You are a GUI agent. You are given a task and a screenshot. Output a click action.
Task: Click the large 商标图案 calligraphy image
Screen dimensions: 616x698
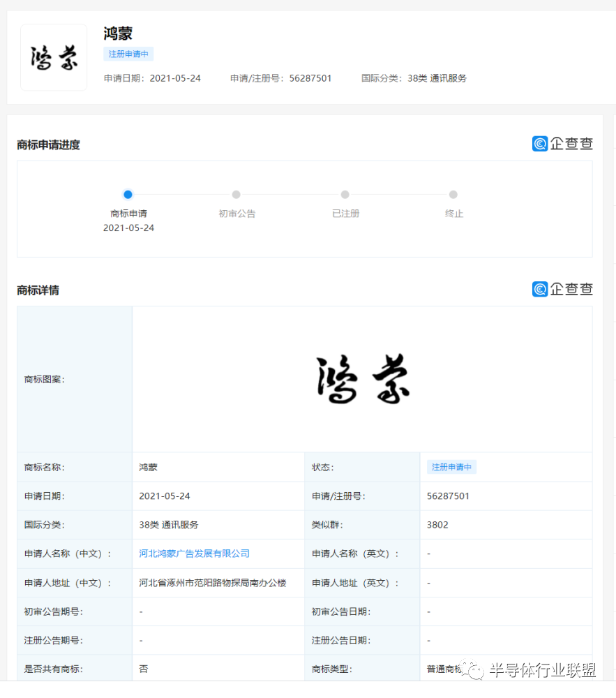(363, 379)
